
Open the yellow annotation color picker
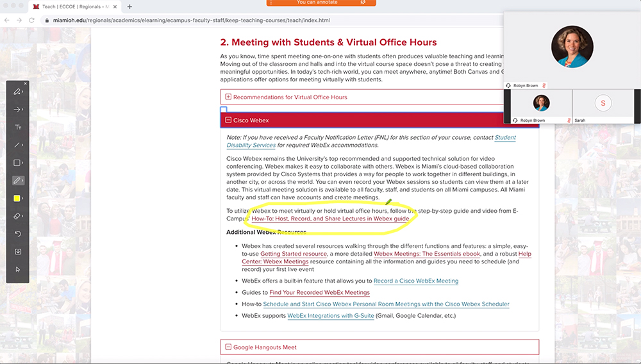[17, 198]
